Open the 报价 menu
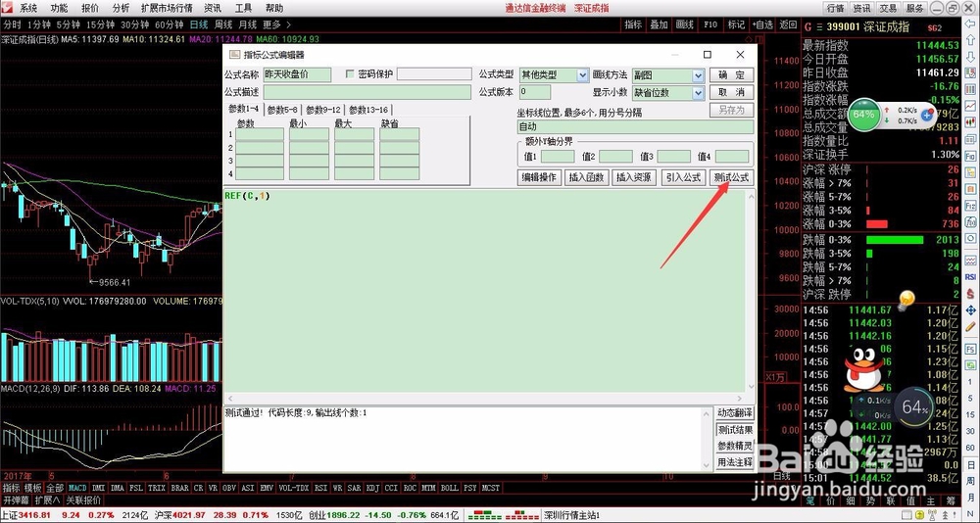This screenshot has height=523, width=980. coord(90,8)
